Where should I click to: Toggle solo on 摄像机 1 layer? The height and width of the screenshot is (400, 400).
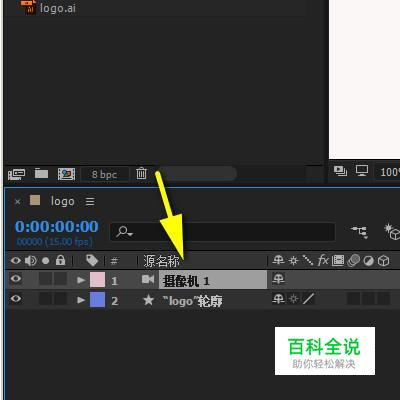pyautogui.click(x=46, y=279)
